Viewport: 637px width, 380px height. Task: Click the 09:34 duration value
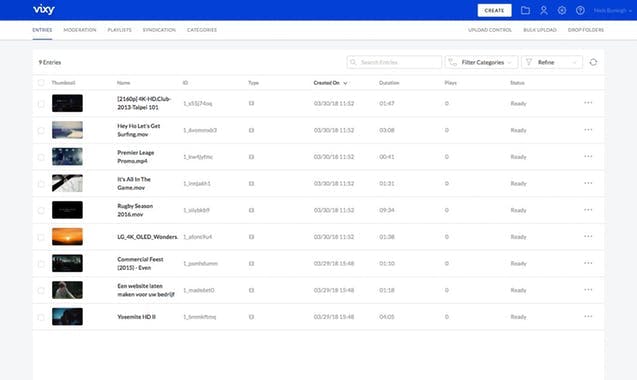(x=387, y=210)
